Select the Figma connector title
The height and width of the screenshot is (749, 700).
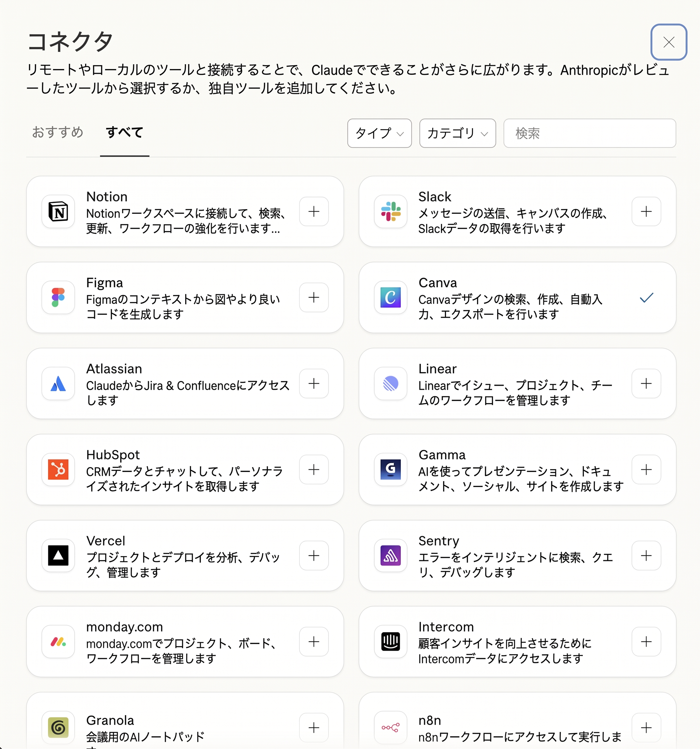(x=104, y=282)
